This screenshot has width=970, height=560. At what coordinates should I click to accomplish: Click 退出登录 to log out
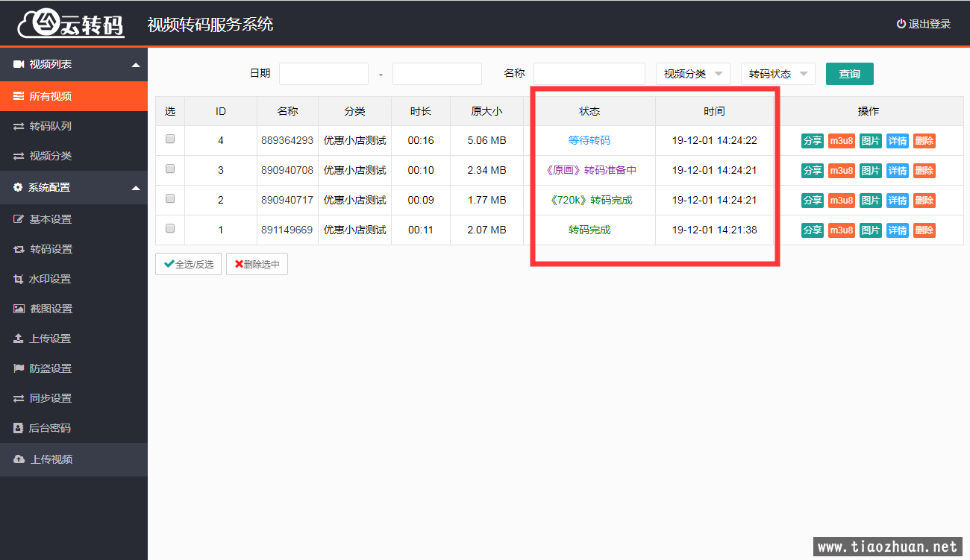click(924, 24)
